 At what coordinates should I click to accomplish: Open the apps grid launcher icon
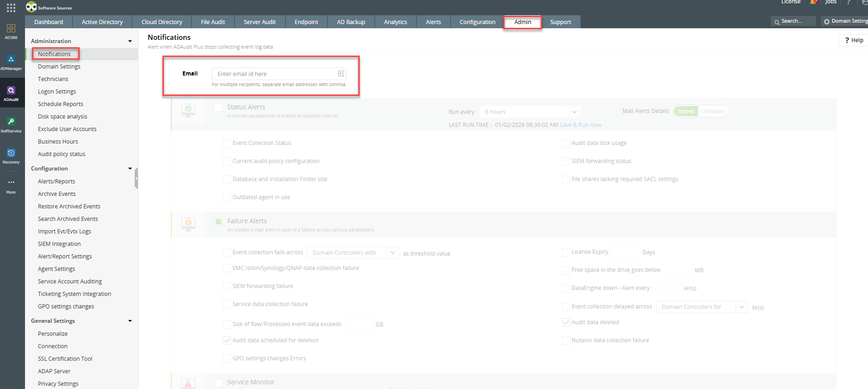click(11, 7)
